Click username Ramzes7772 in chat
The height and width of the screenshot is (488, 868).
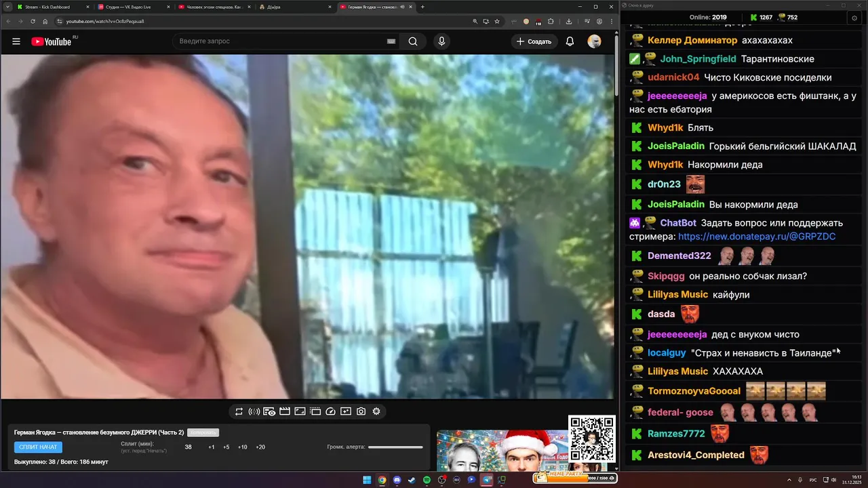click(676, 433)
